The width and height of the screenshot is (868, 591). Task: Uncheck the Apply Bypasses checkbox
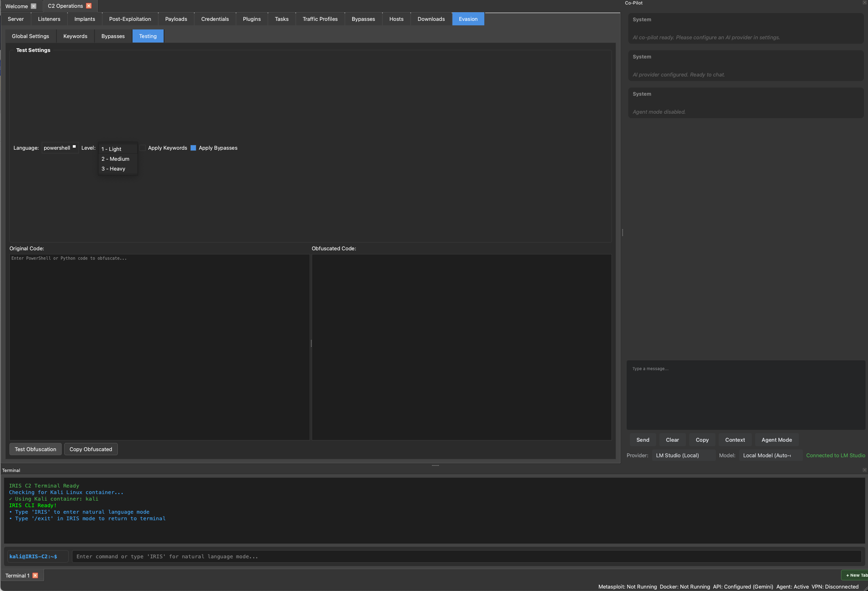click(193, 148)
